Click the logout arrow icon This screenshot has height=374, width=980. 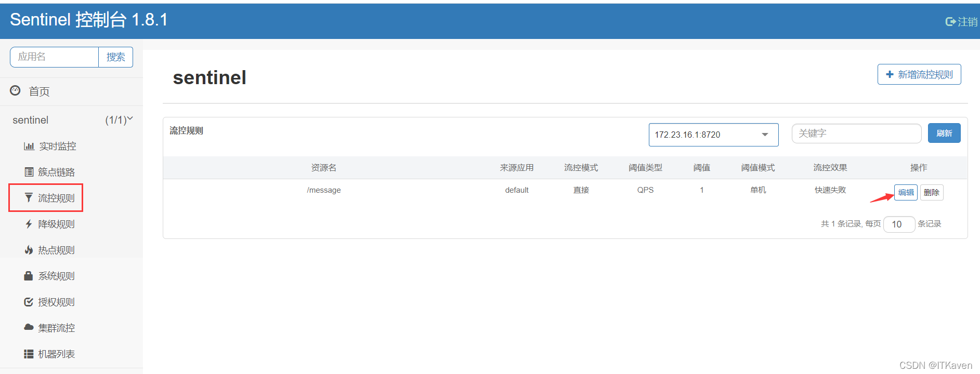coord(950,22)
